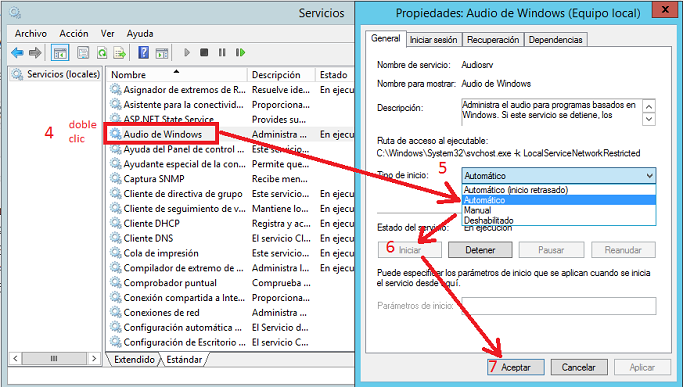This screenshot has width=683, height=387.
Task: Click the Refresh toolbar icon
Action: pos(102,53)
